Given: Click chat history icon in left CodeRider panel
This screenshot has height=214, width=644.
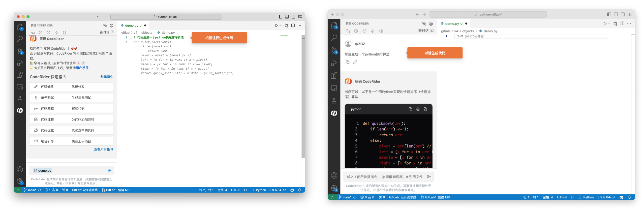Looking at the screenshot, I should tap(41, 32).
